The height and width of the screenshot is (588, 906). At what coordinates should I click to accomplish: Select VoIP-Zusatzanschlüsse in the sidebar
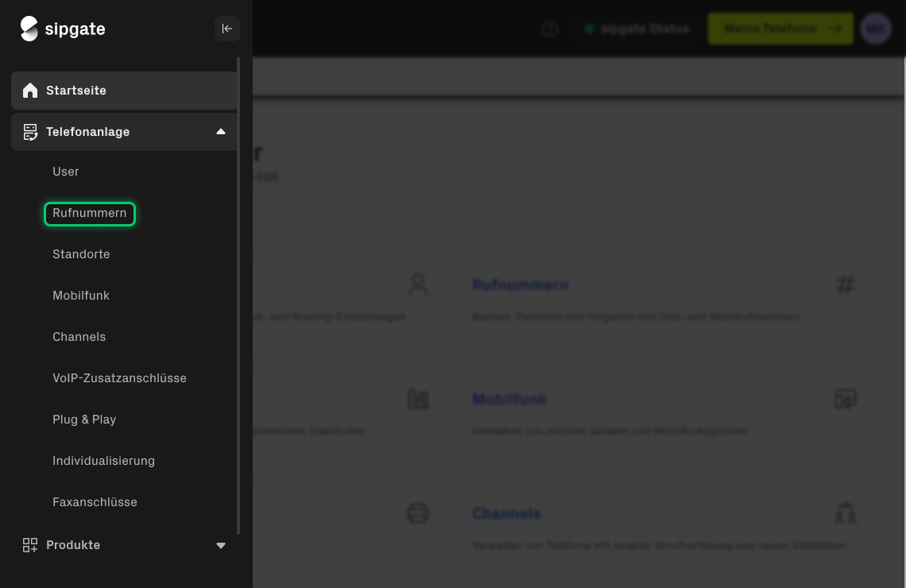(119, 378)
